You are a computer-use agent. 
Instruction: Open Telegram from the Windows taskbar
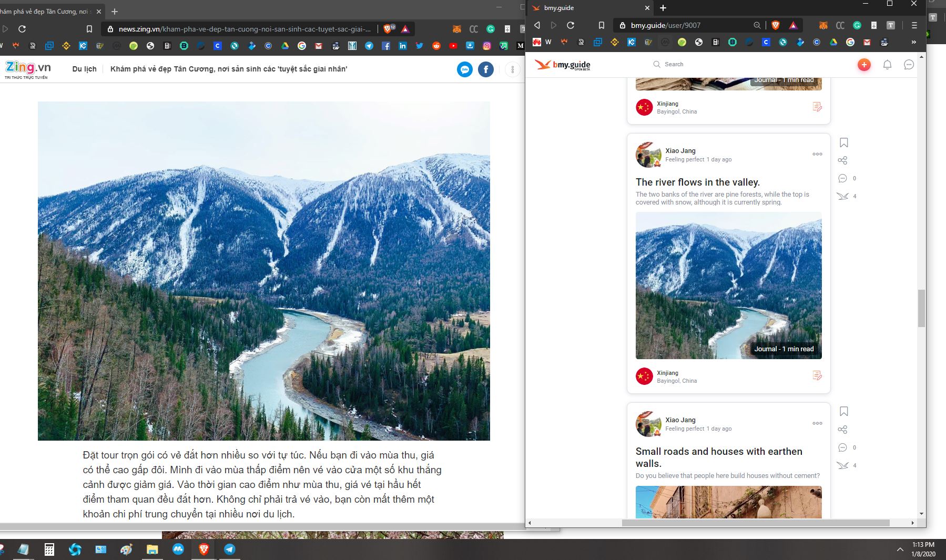[229, 549]
